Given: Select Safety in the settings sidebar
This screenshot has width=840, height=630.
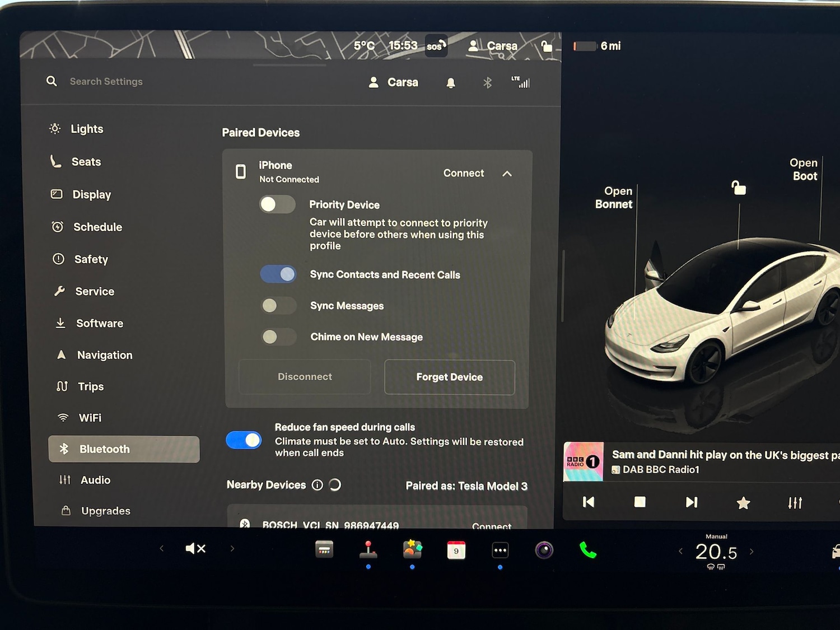Looking at the screenshot, I should click(91, 259).
